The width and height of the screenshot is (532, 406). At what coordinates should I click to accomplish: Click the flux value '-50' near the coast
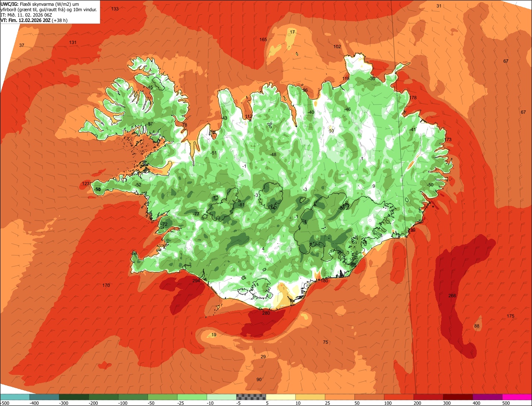coord(430,185)
